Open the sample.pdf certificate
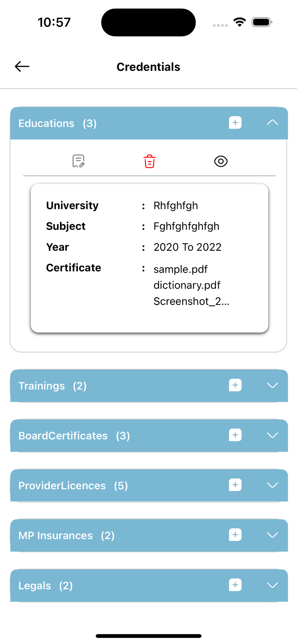 (181, 269)
